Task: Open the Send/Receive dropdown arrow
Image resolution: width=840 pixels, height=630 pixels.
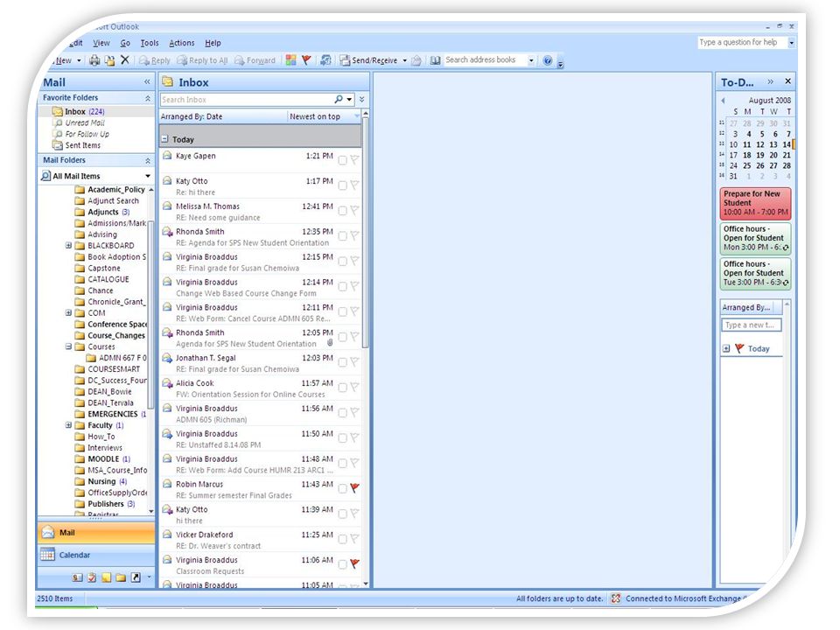Action: click(x=404, y=60)
